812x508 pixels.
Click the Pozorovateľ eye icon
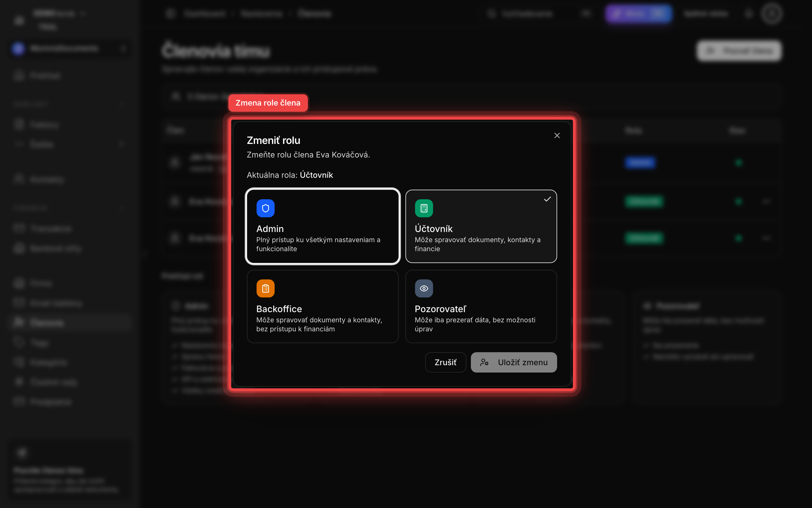point(424,288)
